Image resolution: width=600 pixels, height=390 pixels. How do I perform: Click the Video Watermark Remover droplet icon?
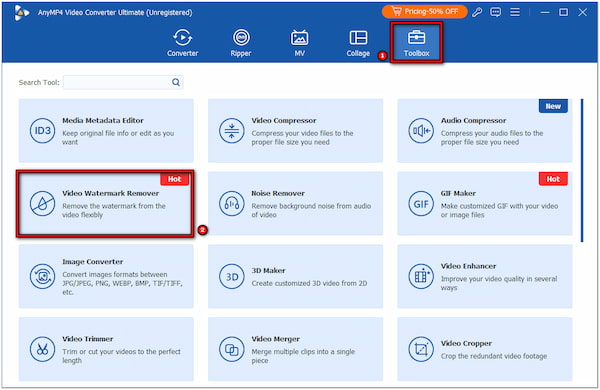42,204
